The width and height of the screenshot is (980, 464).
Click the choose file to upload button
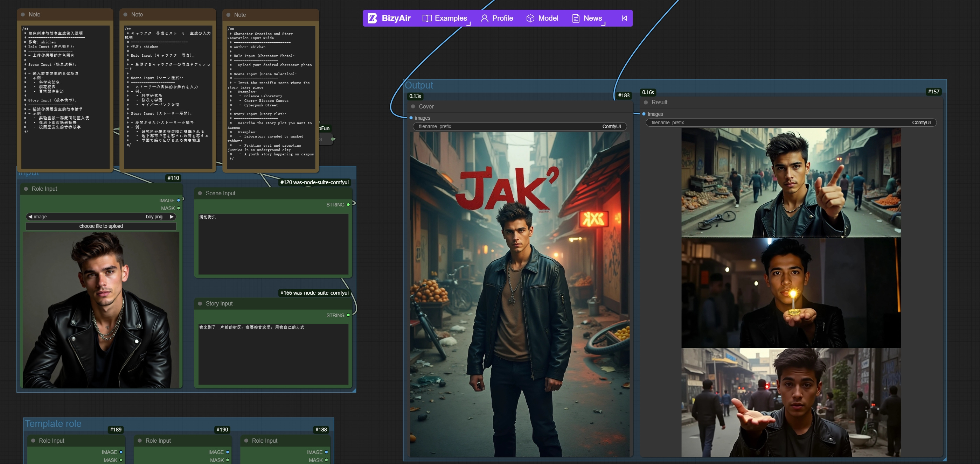coord(101,226)
